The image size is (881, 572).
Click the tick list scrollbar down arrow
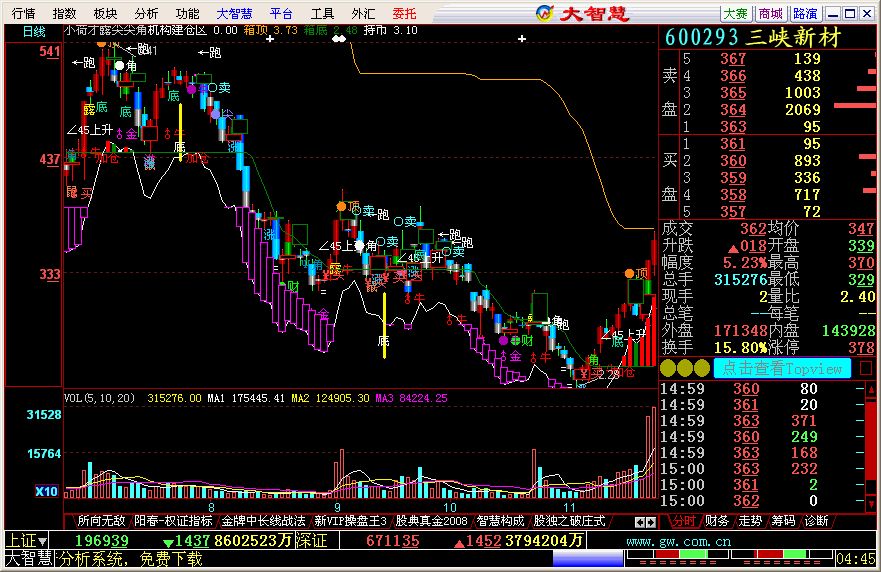(871, 503)
